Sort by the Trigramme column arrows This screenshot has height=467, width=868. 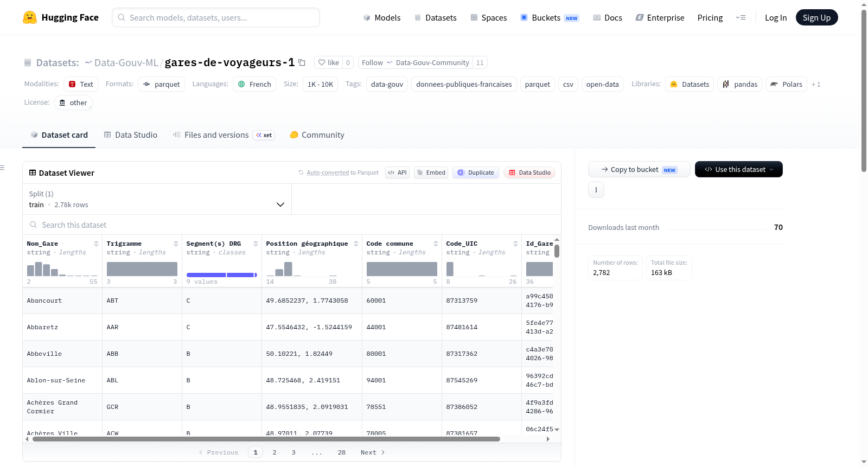click(x=176, y=244)
